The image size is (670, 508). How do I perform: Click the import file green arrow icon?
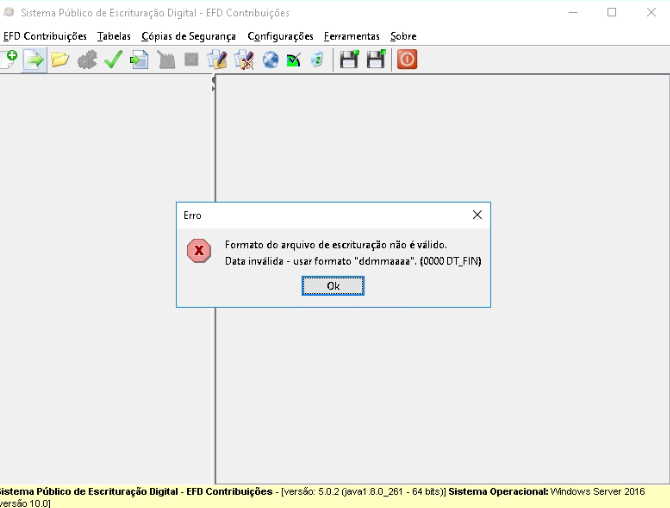(x=34, y=60)
